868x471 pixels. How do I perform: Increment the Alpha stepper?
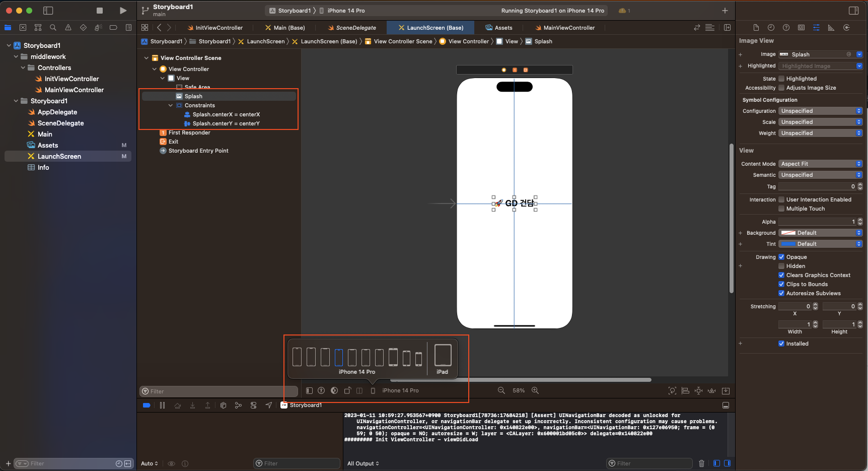click(x=860, y=220)
